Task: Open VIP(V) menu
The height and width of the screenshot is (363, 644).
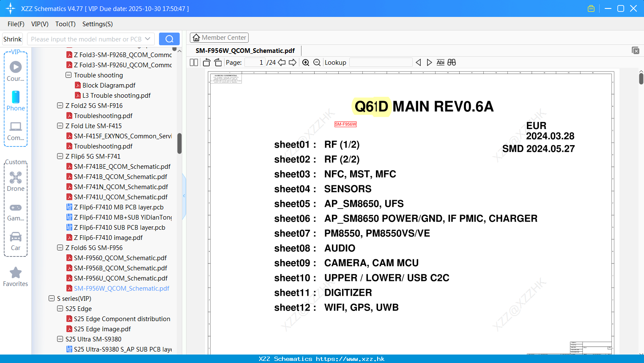Action: tap(40, 24)
